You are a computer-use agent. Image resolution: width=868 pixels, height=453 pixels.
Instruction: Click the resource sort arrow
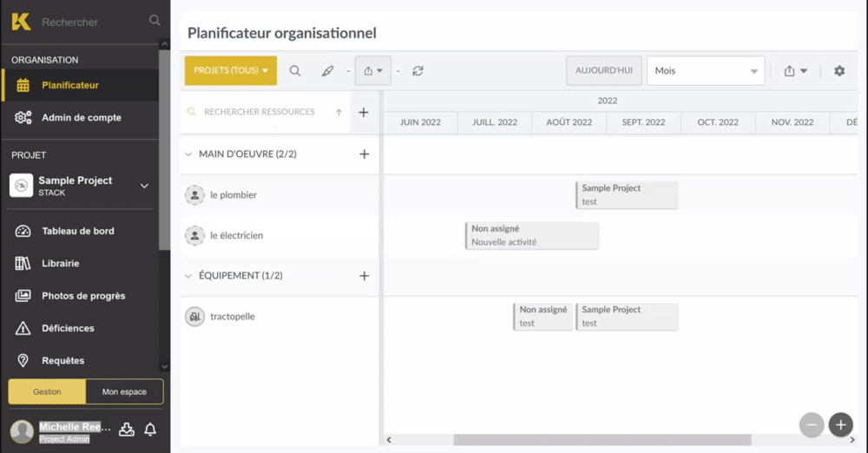[x=339, y=113]
